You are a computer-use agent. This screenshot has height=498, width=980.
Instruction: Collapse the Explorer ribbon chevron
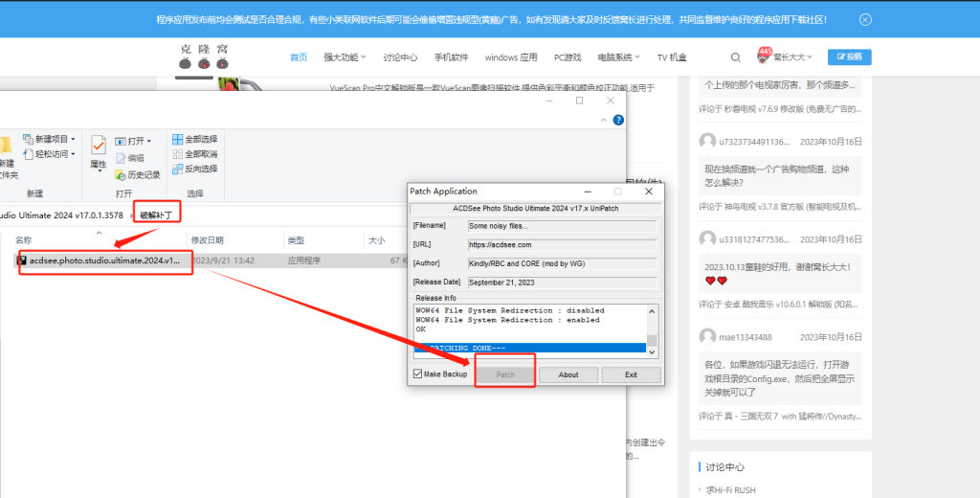[603, 120]
